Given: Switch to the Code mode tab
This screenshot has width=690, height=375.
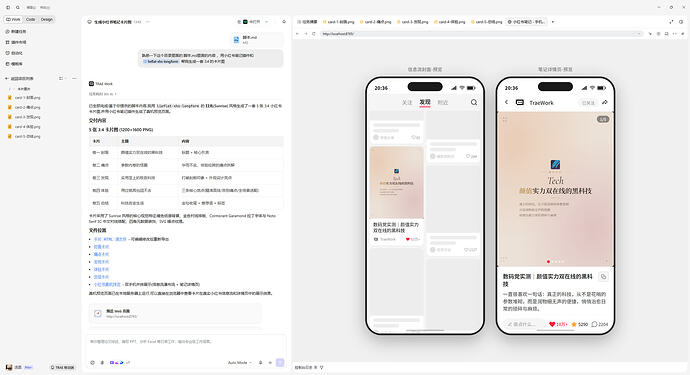Looking at the screenshot, I should click(x=30, y=19).
